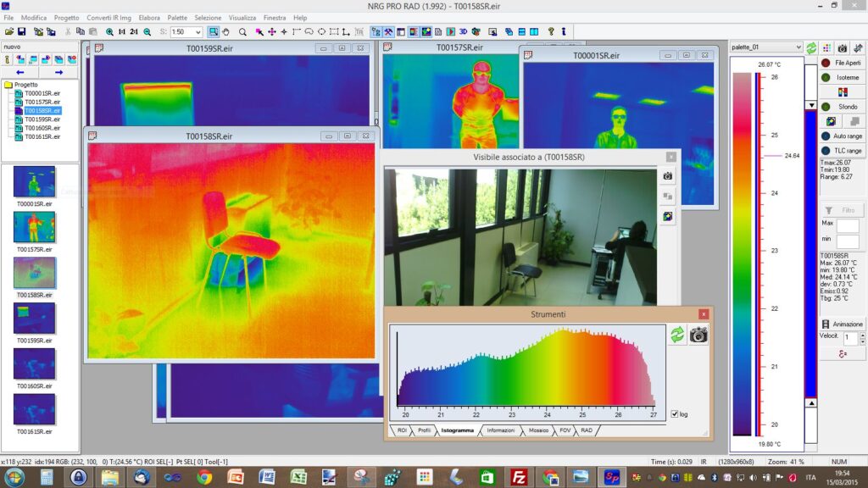
Task: Toggle the Isoterme option
Action: point(842,77)
